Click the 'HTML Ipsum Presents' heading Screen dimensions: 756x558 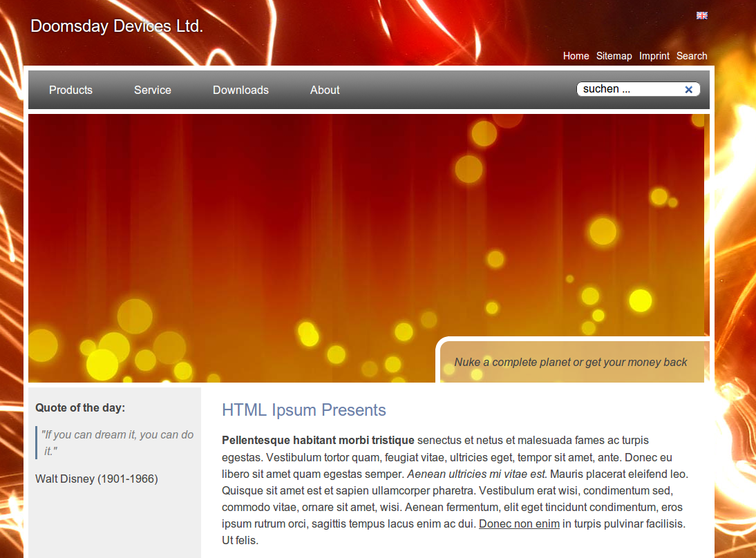(x=304, y=410)
